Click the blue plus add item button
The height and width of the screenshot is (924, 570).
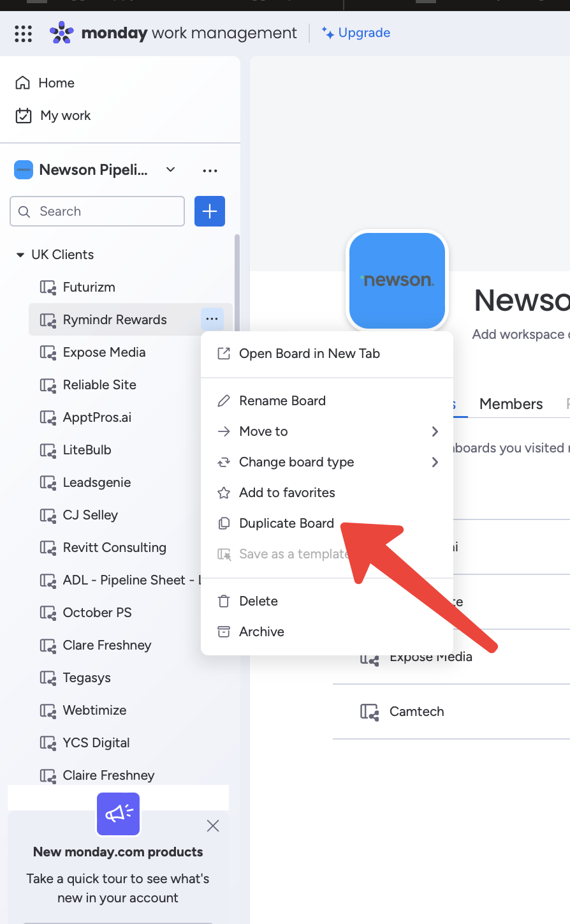(210, 211)
